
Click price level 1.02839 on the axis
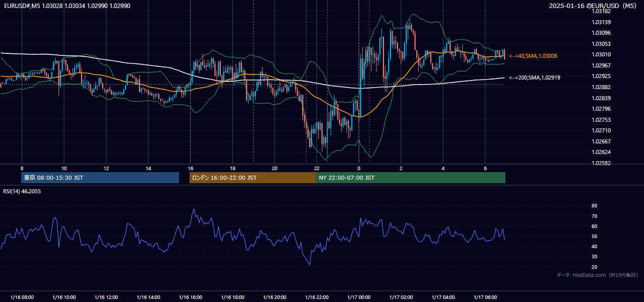[x=601, y=98]
